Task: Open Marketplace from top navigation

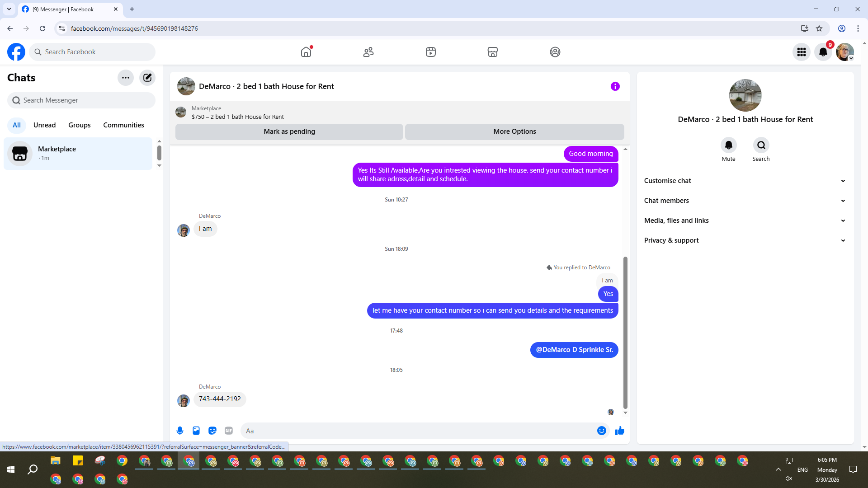Action: tap(493, 52)
